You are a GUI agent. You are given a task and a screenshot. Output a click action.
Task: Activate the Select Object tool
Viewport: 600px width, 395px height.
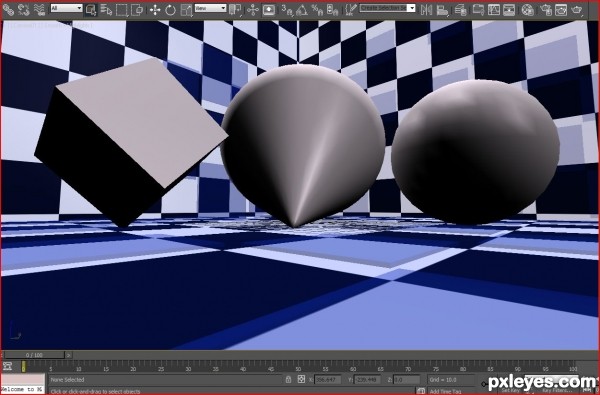point(91,10)
